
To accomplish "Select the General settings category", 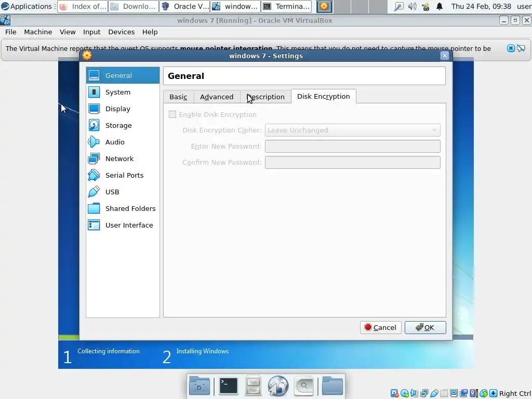I will [x=123, y=75].
